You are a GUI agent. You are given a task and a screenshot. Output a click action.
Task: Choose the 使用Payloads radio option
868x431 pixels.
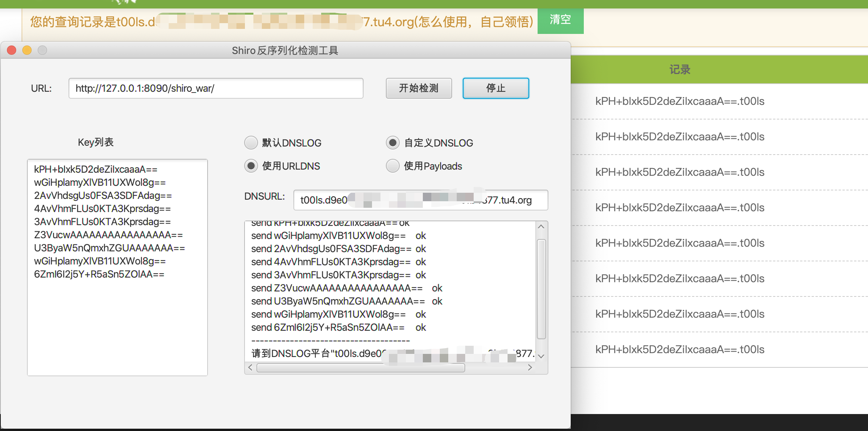(x=393, y=166)
